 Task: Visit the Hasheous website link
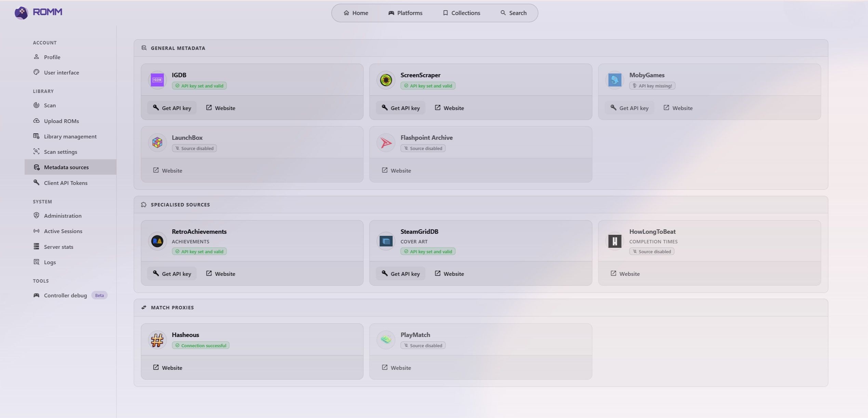[x=168, y=367]
